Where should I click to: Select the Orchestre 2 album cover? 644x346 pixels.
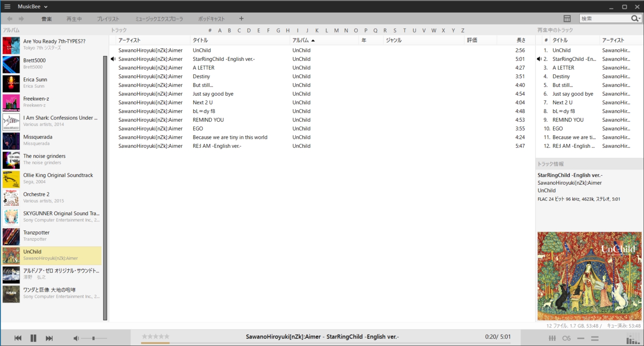coord(11,199)
